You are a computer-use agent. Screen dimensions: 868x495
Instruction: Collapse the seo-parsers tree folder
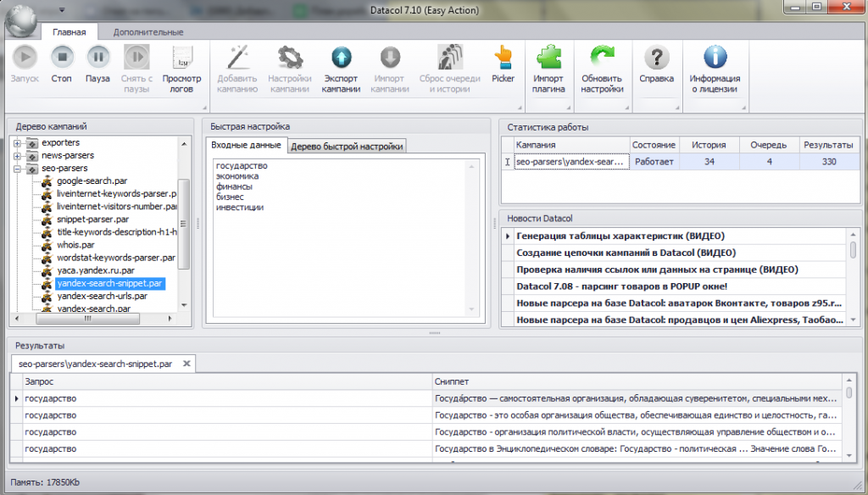click(18, 169)
